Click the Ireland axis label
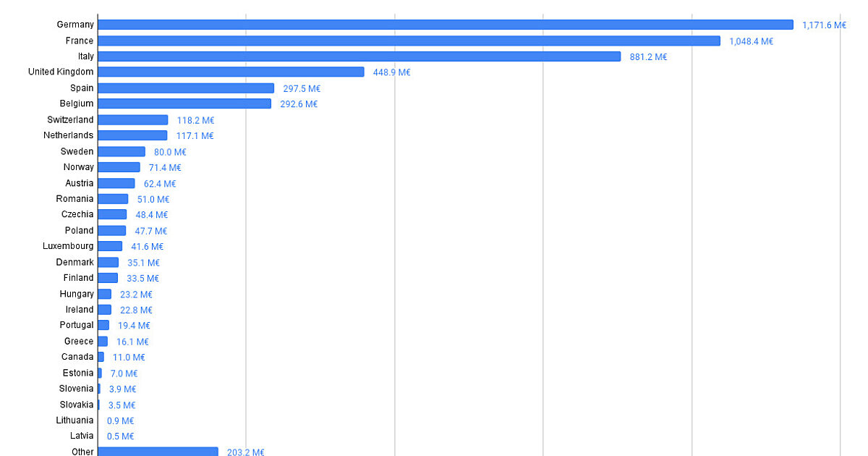Viewport: 868px width, 456px height. [x=81, y=309]
